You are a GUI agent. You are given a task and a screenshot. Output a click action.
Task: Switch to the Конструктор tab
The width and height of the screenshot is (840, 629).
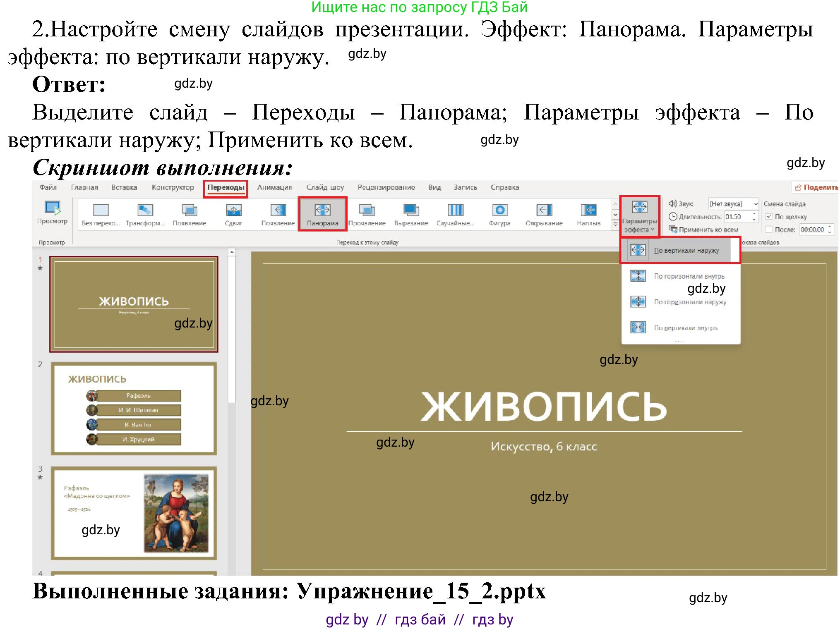[173, 187]
